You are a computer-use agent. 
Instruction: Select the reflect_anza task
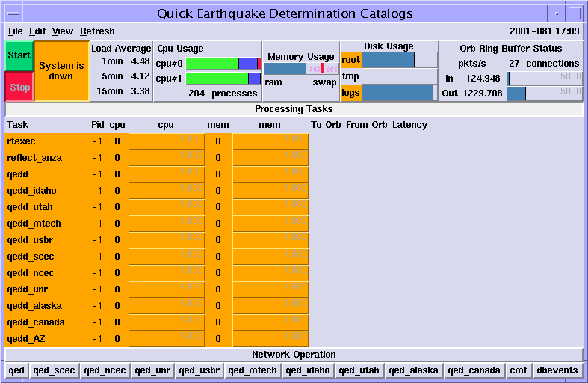34,158
